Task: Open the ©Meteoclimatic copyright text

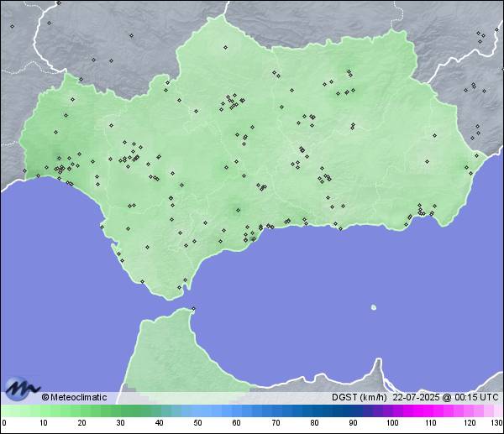Action: pyautogui.click(x=74, y=397)
